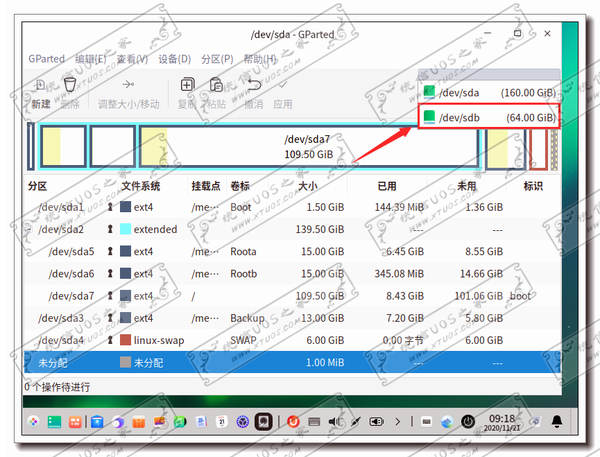
Task: Click the Resize/Move (调整大小/移动) toolbar icon
Action: tap(128, 86)
